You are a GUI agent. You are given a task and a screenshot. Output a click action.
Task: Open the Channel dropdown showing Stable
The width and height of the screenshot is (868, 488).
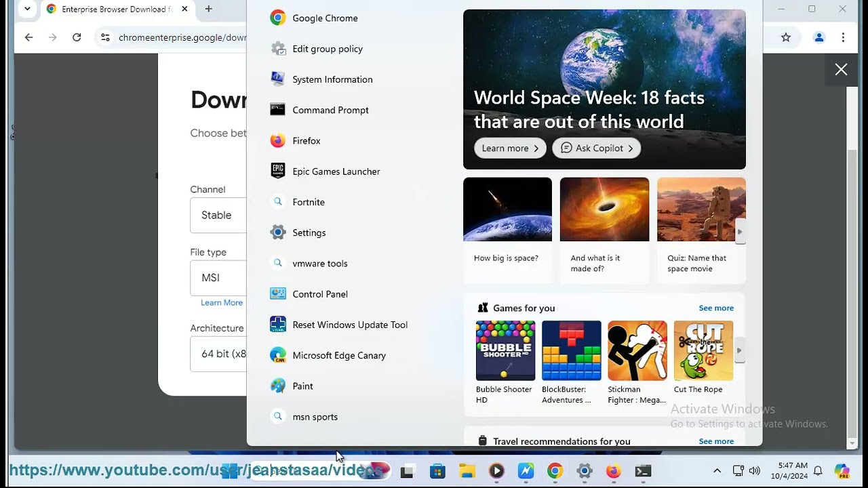218,216
